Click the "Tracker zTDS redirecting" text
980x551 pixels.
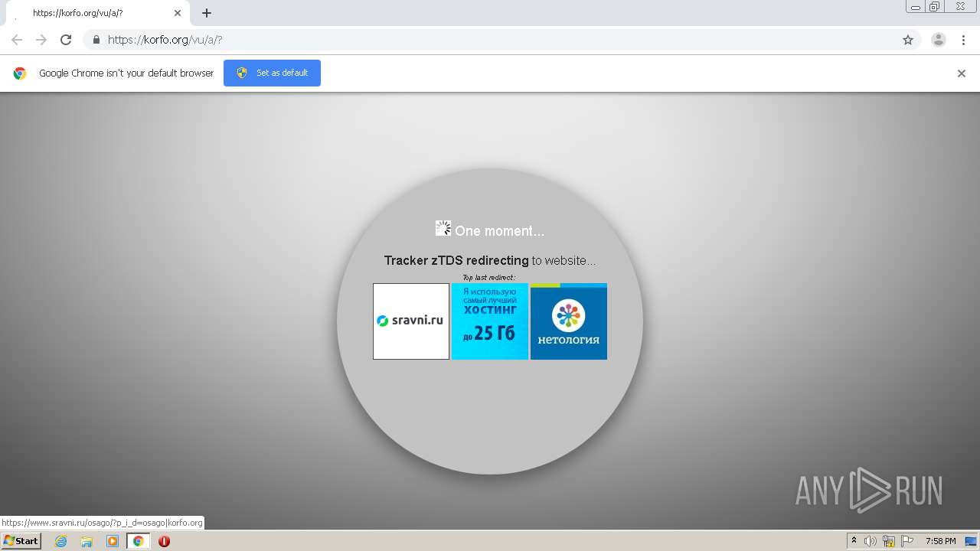coord(456,260)
